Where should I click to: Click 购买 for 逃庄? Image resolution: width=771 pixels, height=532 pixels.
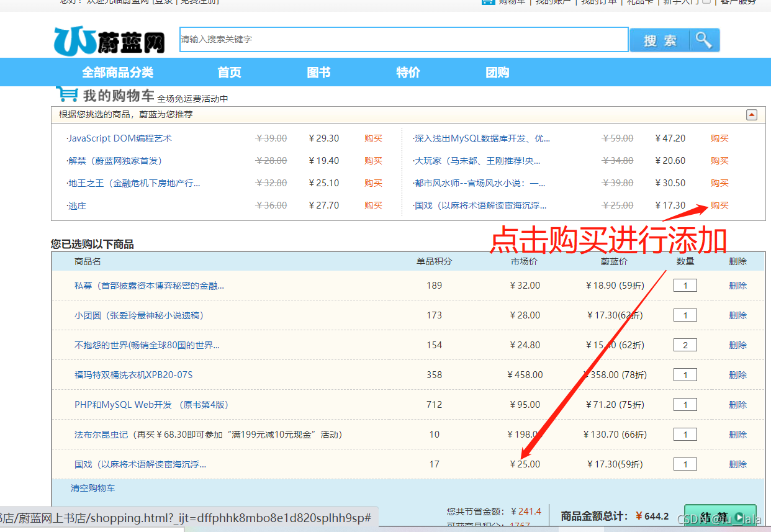373,205
